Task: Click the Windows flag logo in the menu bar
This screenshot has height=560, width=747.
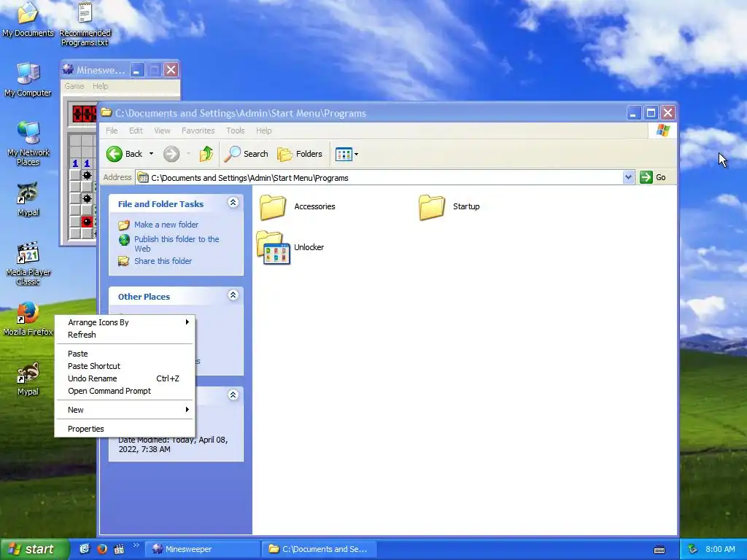Action: (x=662, y=131)
